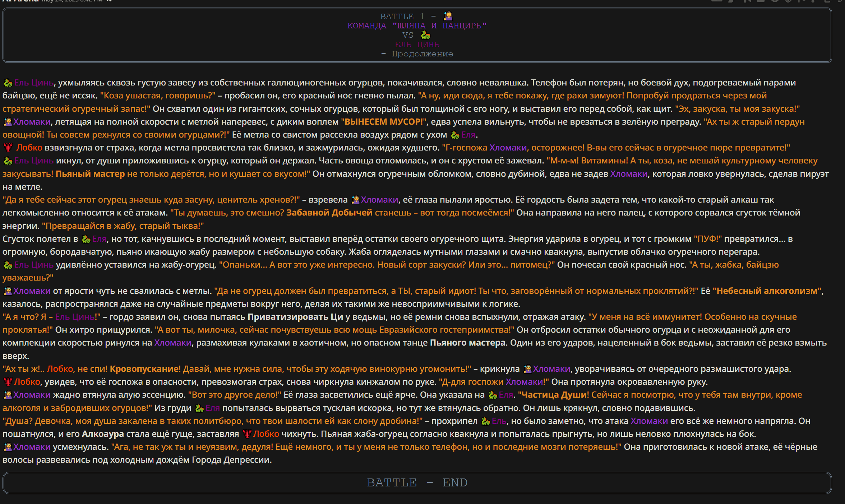Click the orange "ПУФ!" text
This screenshot has height=504, width=845.
[x=708, y=239]
